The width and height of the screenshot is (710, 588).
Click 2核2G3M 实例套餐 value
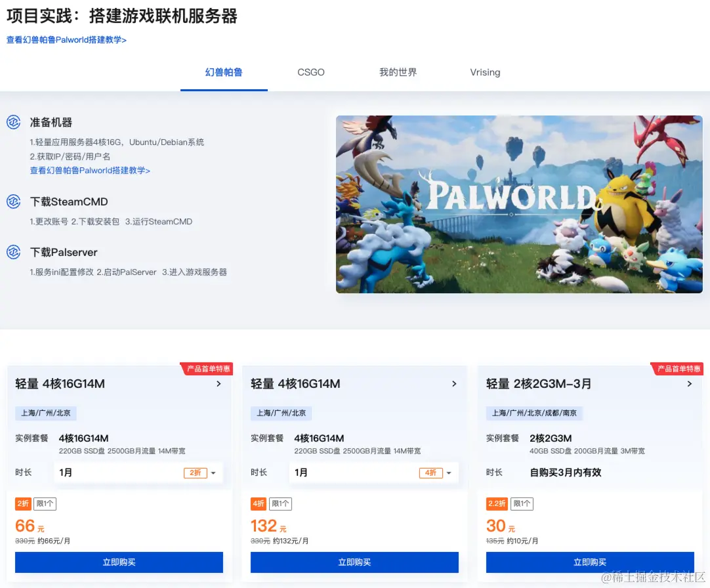pyautogui.click(x=551, y=438)
